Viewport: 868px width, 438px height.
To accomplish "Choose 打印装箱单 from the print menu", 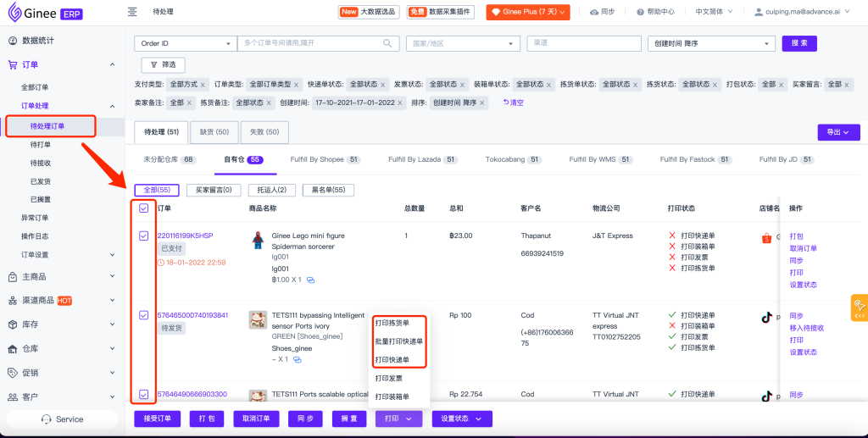I will [392, 397].
